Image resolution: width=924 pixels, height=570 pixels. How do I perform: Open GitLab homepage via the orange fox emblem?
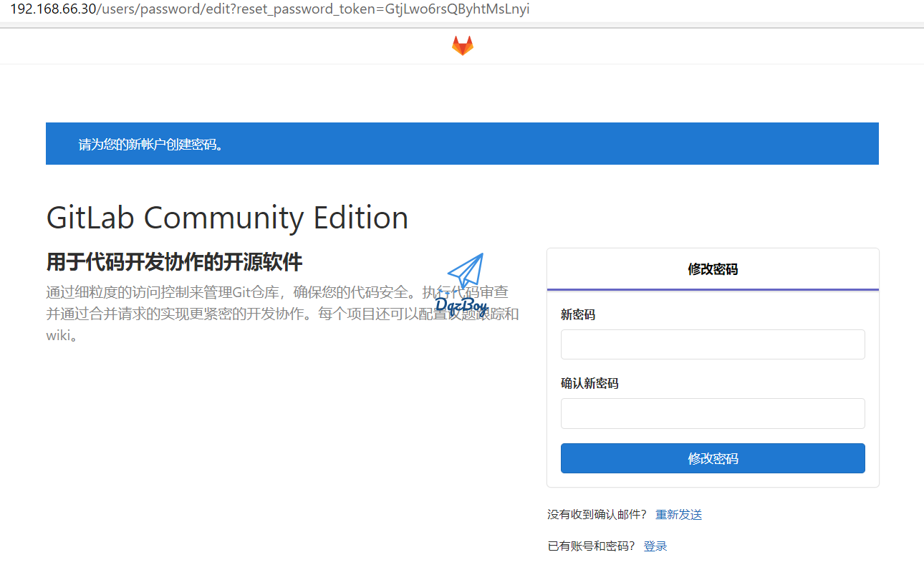(462, 45)
